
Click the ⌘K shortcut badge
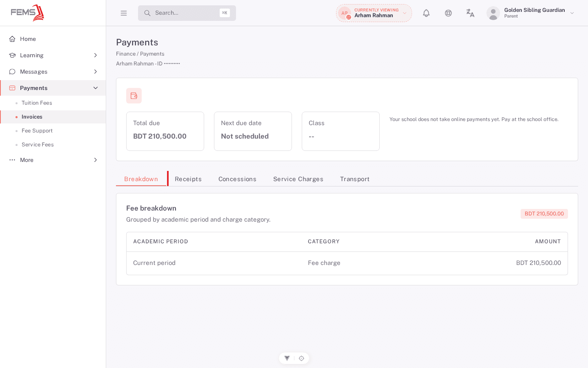point(225,13)
